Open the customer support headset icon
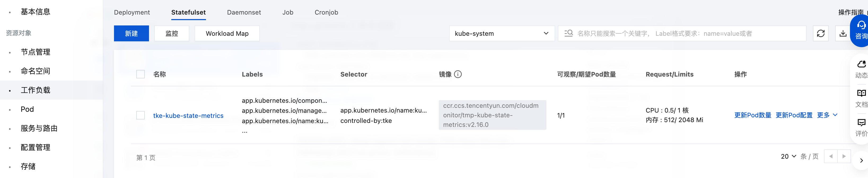 coord(861,26)
